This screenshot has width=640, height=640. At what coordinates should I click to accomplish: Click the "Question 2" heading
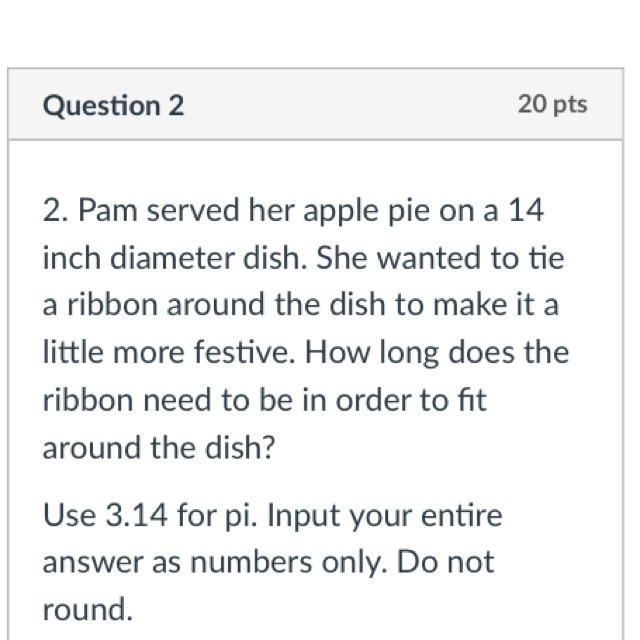tap(113, 106)
